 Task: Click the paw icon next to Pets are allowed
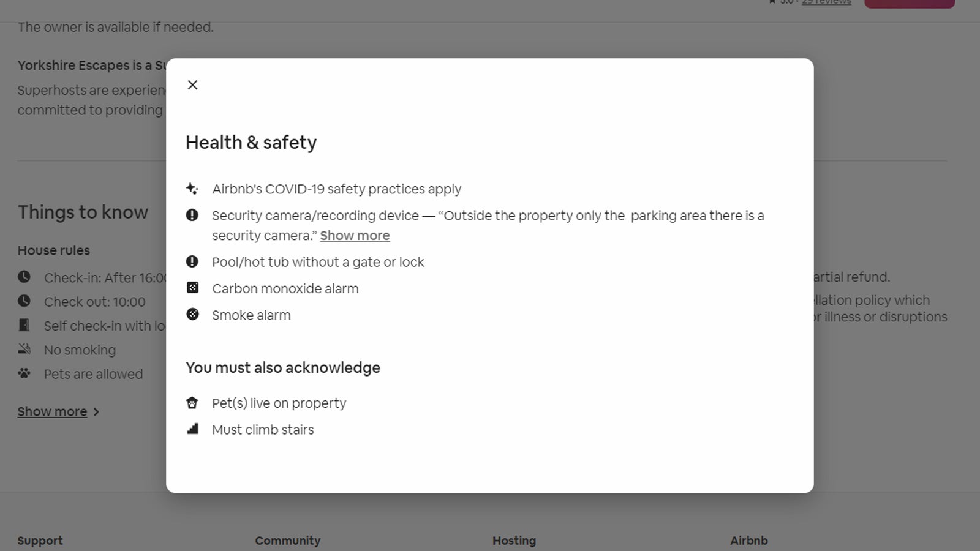tap(24, 373)
